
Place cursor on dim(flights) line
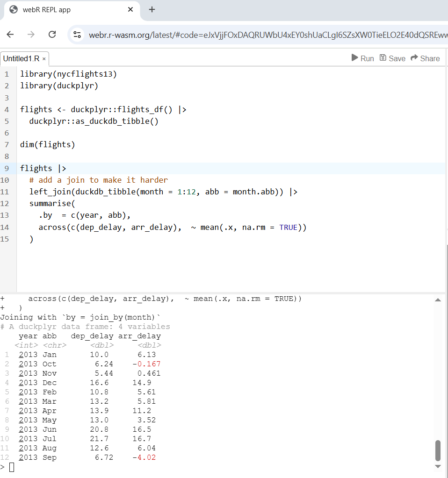(47, 144)
